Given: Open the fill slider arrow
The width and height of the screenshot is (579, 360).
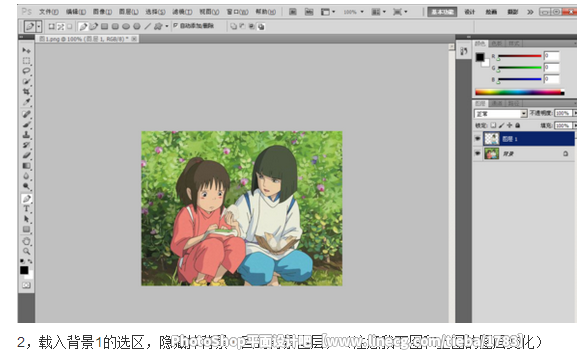Looking at the screenshot, I should [575, 126].
